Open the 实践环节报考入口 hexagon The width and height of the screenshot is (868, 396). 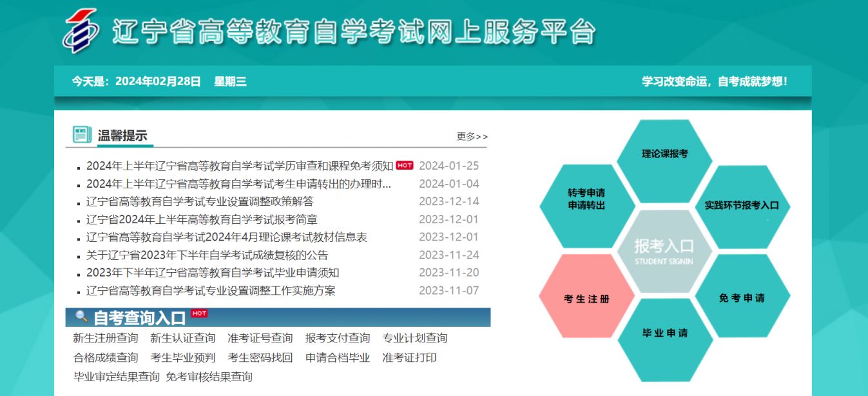742,206
